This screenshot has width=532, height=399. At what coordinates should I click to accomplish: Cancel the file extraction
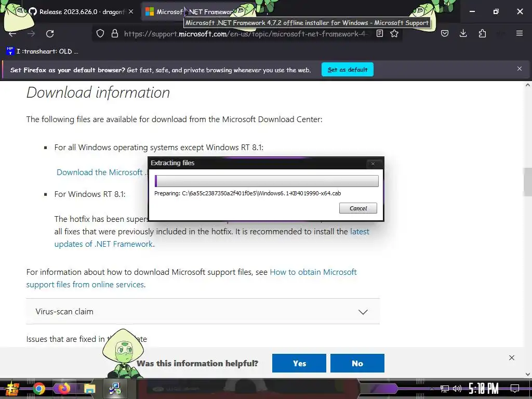tap(358, 208)
